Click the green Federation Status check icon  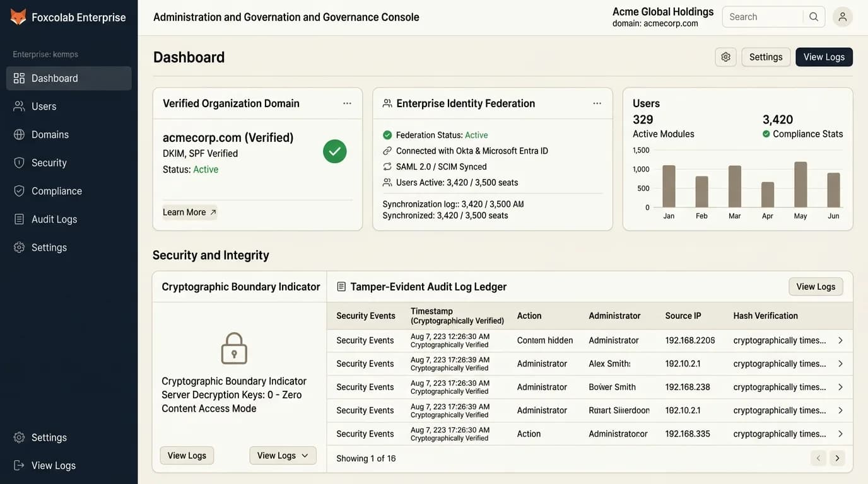(x=387, y=135)
